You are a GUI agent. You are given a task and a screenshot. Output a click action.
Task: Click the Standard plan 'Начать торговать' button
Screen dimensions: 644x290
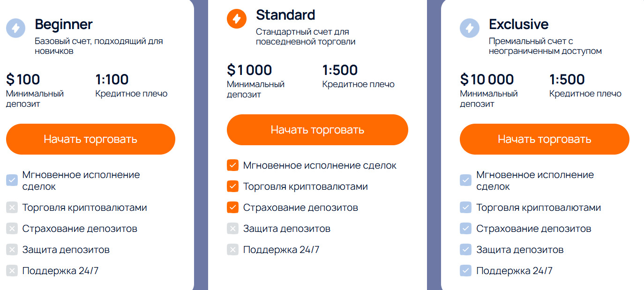(317, 130)
